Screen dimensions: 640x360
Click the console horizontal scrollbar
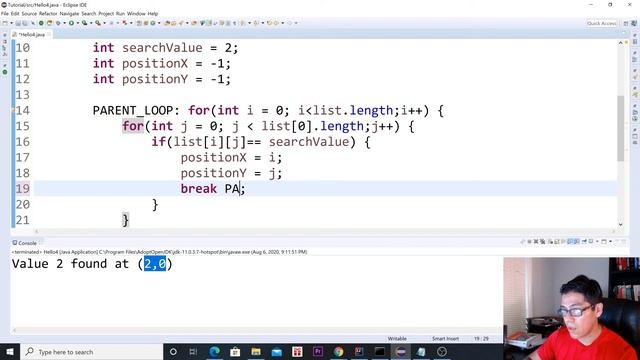coord(257,330)
